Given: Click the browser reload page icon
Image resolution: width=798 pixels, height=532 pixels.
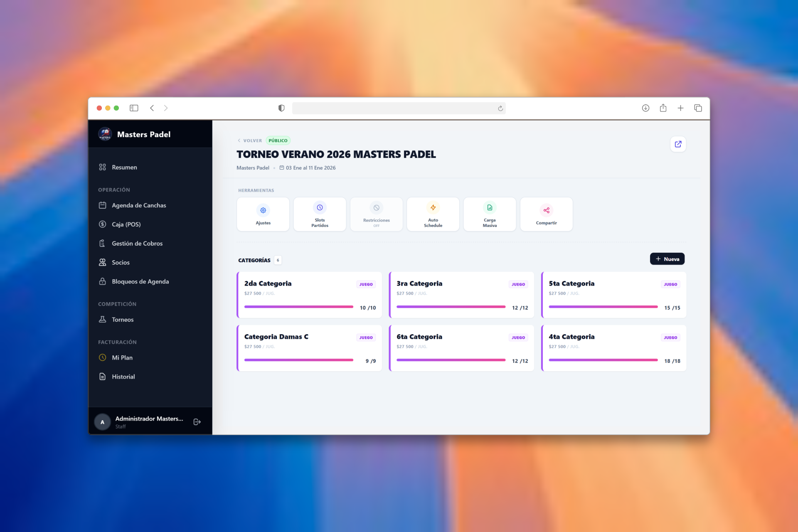Looking at the screenshot, I should pos(500,108).
